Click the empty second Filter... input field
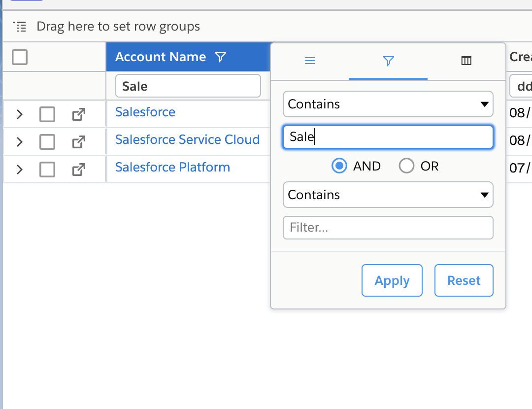Viewport: 532px width, 409px height. 388,228
